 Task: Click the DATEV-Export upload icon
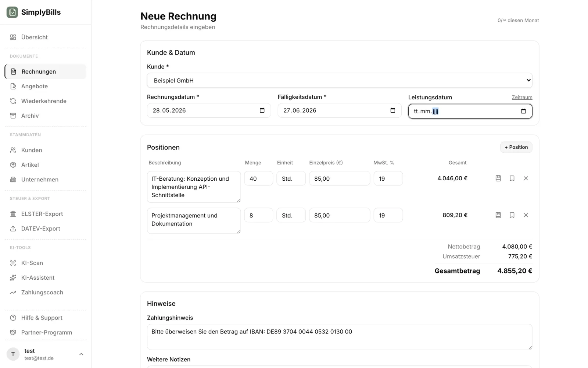(x=13, y=229)
